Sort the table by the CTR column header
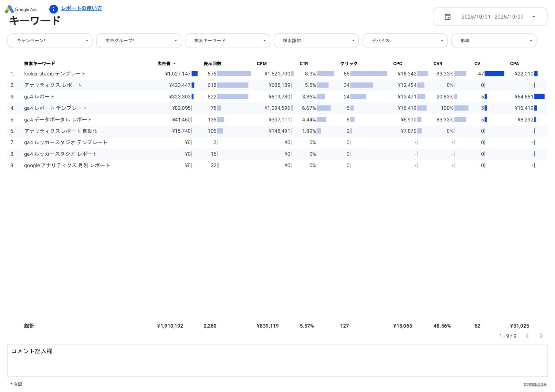This screenshot has width=555, height=392. click(304, 64)
